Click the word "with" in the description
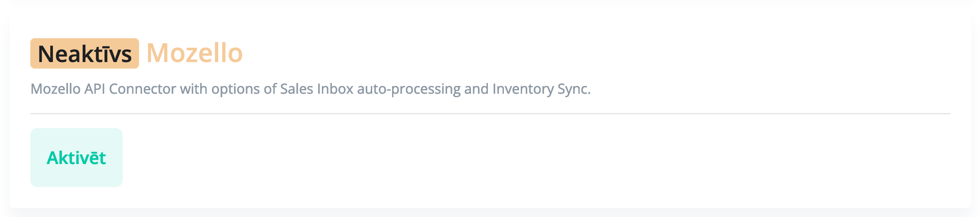 [193, 89]
